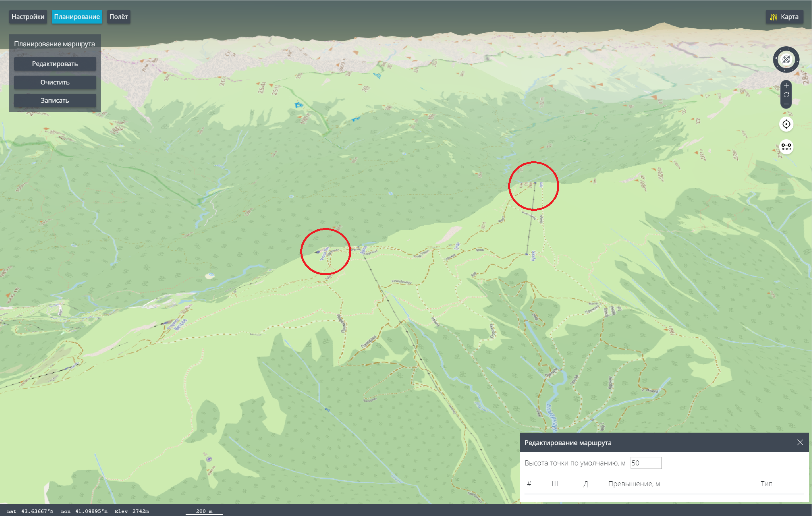Viewport: 812px width, 516px height.
Task: Center map with the crosshair locate icon
Action: (x=786, y=124)
